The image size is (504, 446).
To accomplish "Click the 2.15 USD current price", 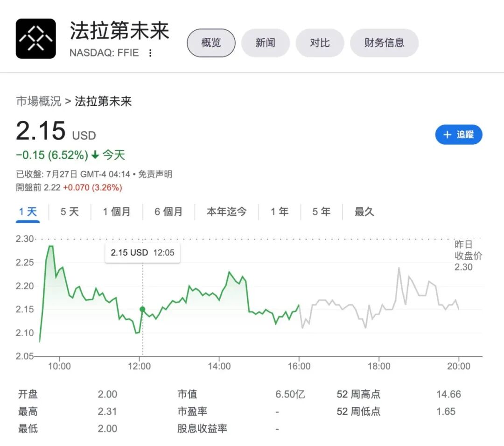I will (x=56, y=131).
